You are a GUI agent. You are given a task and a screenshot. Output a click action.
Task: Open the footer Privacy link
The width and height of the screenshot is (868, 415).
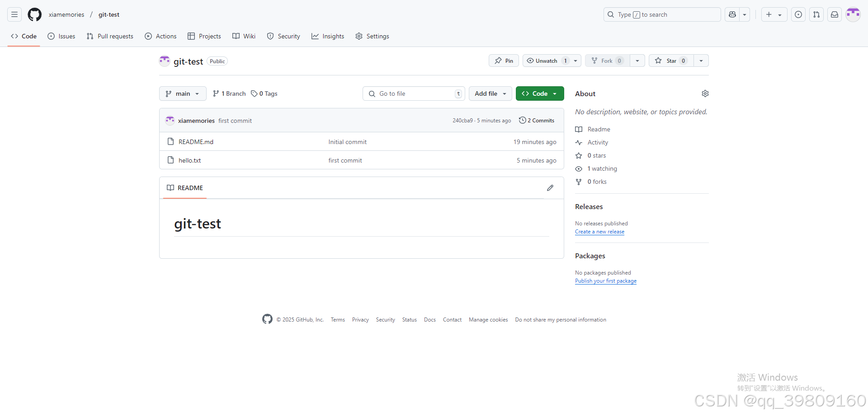(x=360, y=320)
